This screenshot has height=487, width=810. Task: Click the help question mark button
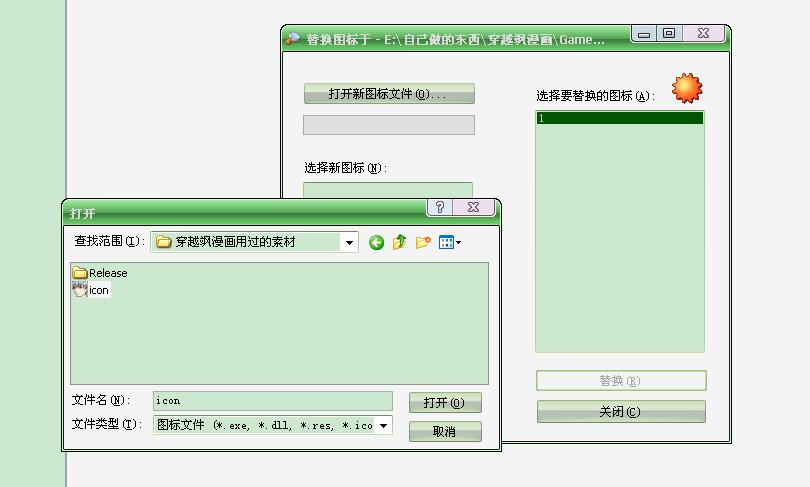coord(440,207)
